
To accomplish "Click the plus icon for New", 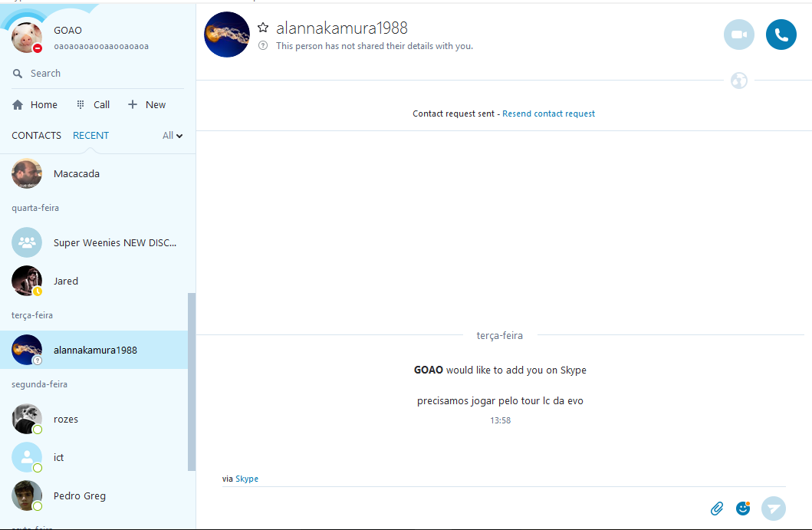I will 133,104.
